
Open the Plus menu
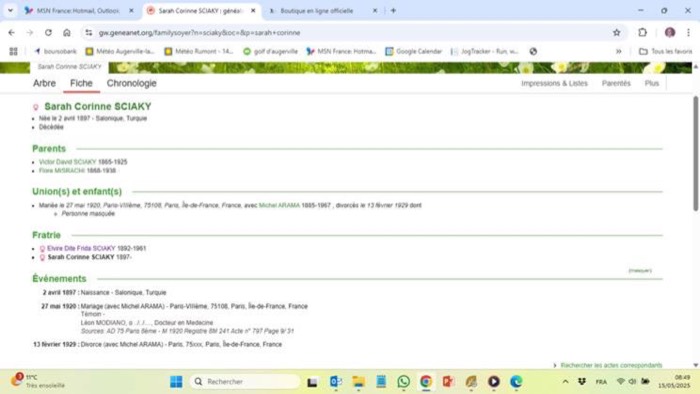pyautogui.click(x=652, y=83)
